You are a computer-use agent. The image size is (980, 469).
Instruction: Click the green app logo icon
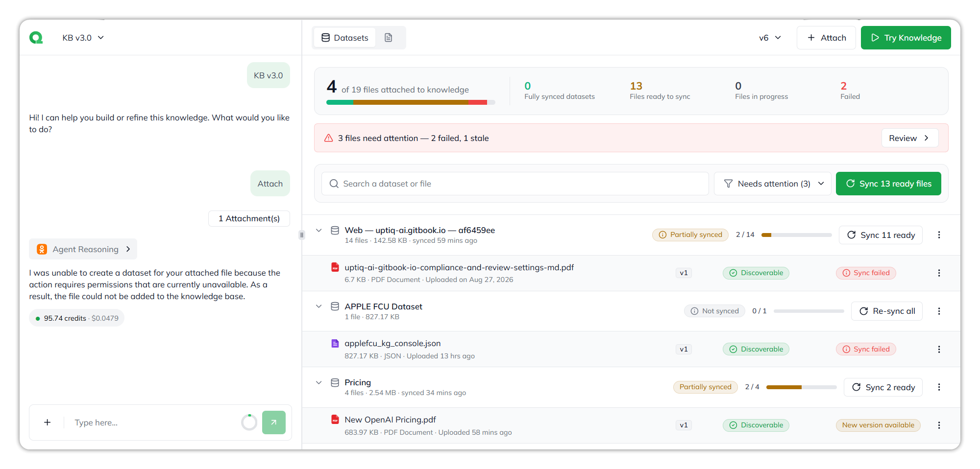(36, 38)
